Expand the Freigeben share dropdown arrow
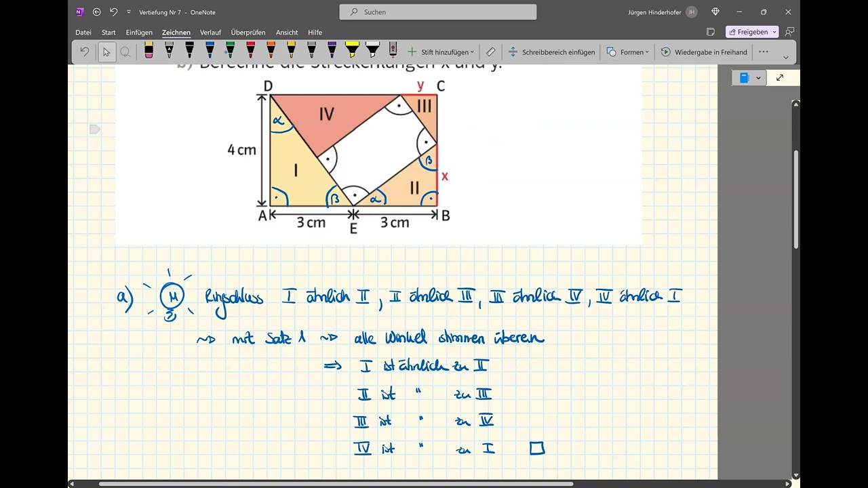 click(x=774, y=32)
